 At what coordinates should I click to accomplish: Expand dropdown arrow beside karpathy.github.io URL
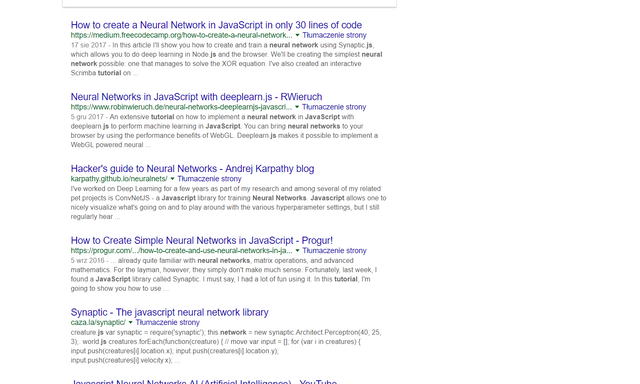172,179
